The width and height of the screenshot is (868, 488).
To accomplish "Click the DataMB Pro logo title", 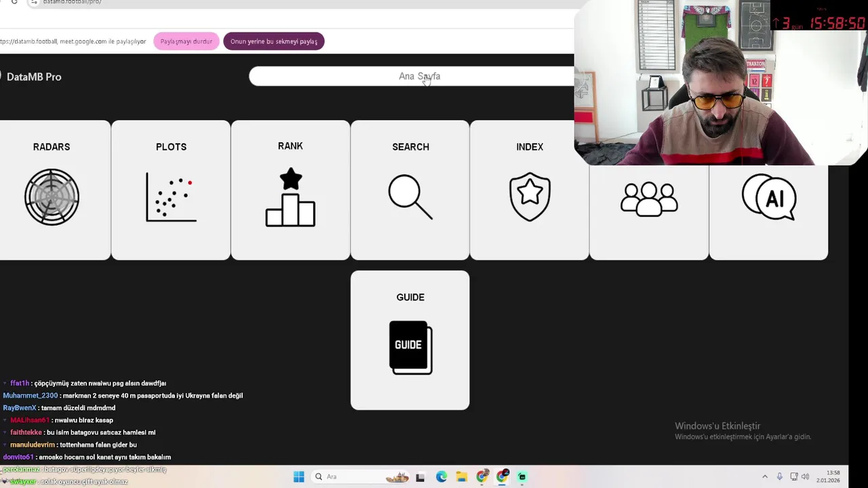I will pyautogui.click(x=34, y=77).
